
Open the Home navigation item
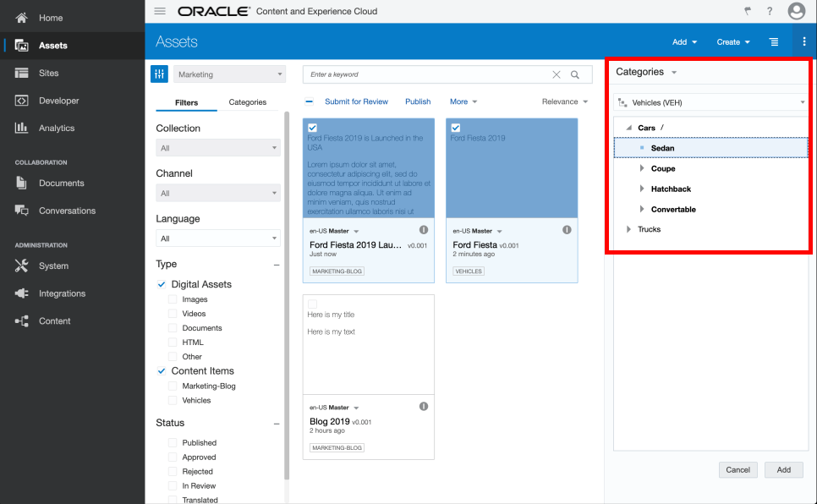point(51,18)
